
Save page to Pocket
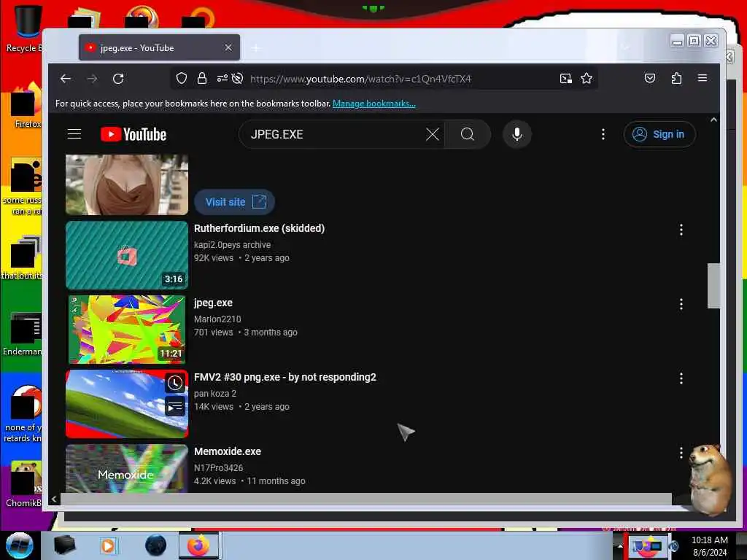[650, 78]
